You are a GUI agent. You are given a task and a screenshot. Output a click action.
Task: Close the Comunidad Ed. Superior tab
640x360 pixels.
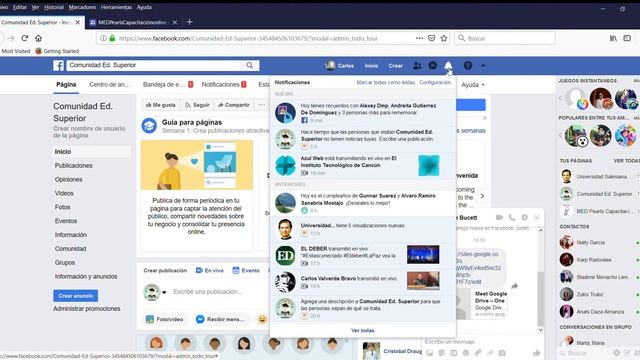click(x=78, y=22)
